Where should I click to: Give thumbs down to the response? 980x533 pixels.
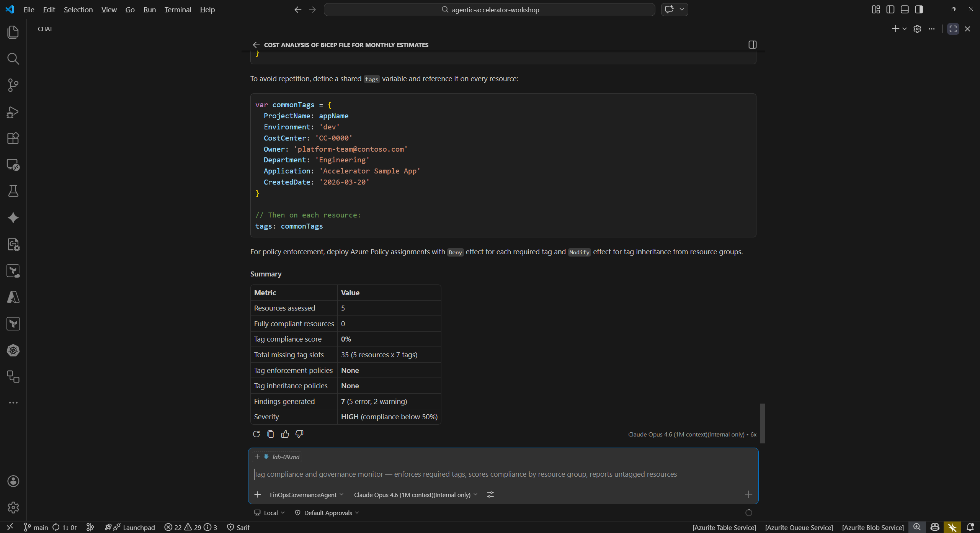[x=299, y=434]
